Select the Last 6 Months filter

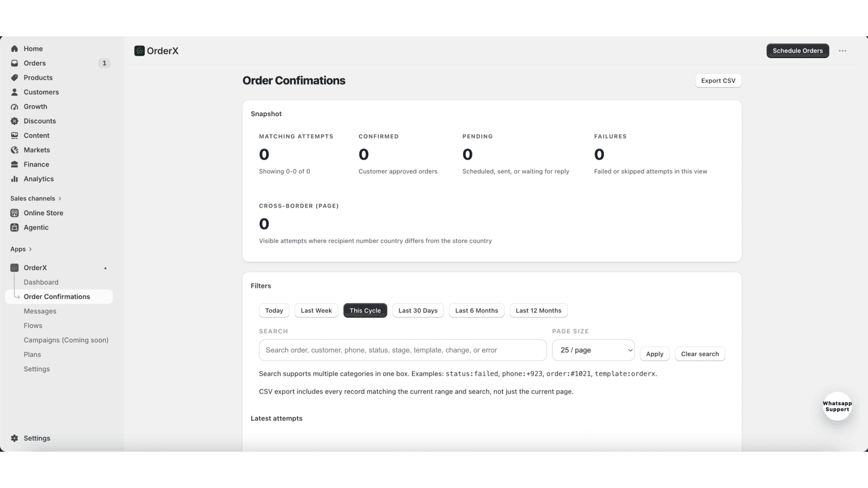click(x=477, y=311)
